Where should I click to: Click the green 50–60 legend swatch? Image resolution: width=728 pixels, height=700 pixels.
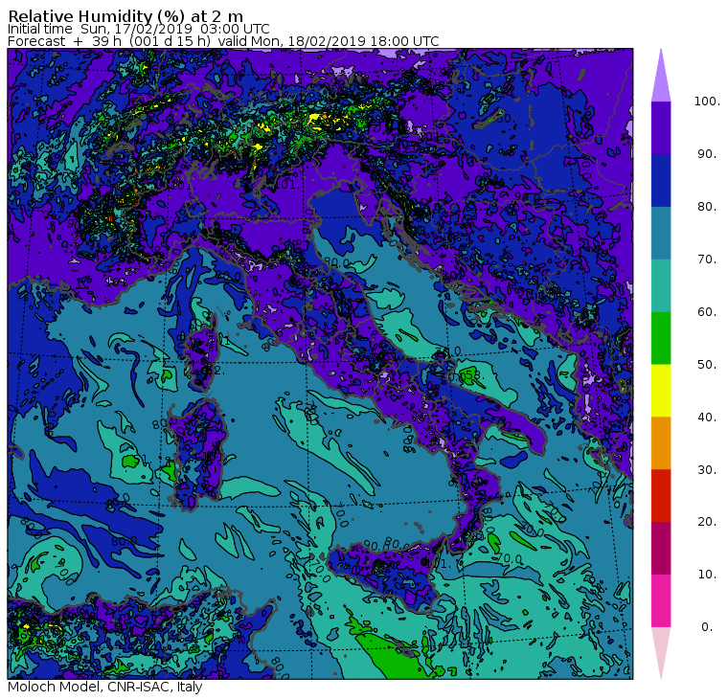pyautogui.click(x=661, y=338)
